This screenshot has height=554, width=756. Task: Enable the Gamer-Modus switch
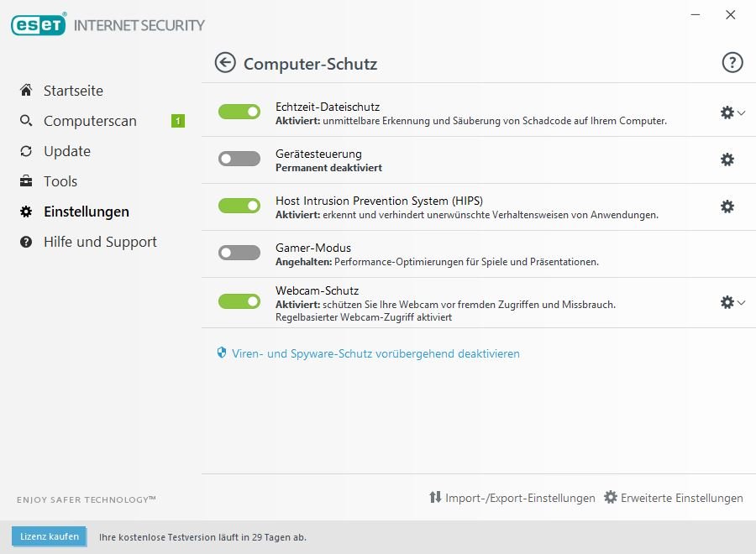[239, 253]
